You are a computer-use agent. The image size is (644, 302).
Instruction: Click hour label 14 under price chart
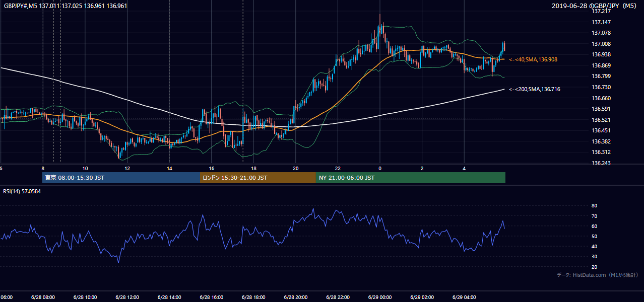[x=169, y=169]
